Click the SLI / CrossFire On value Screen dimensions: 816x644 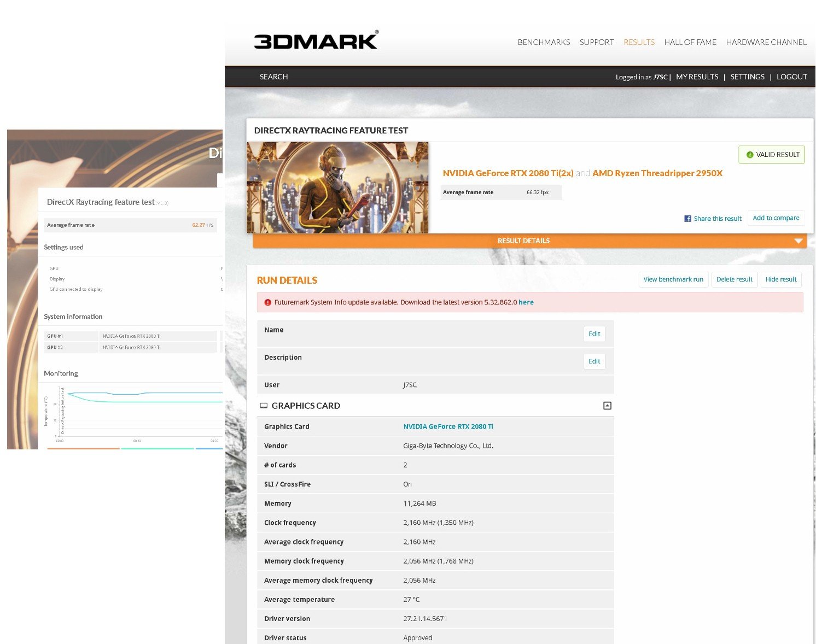(x=407, y=484)
